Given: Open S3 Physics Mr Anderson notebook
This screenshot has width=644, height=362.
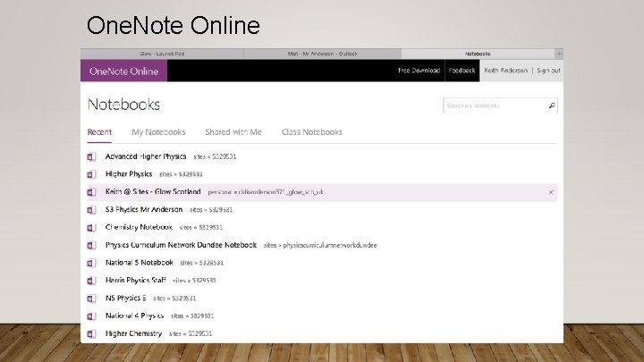Looking at the screenshot, I should pos(144,209).
